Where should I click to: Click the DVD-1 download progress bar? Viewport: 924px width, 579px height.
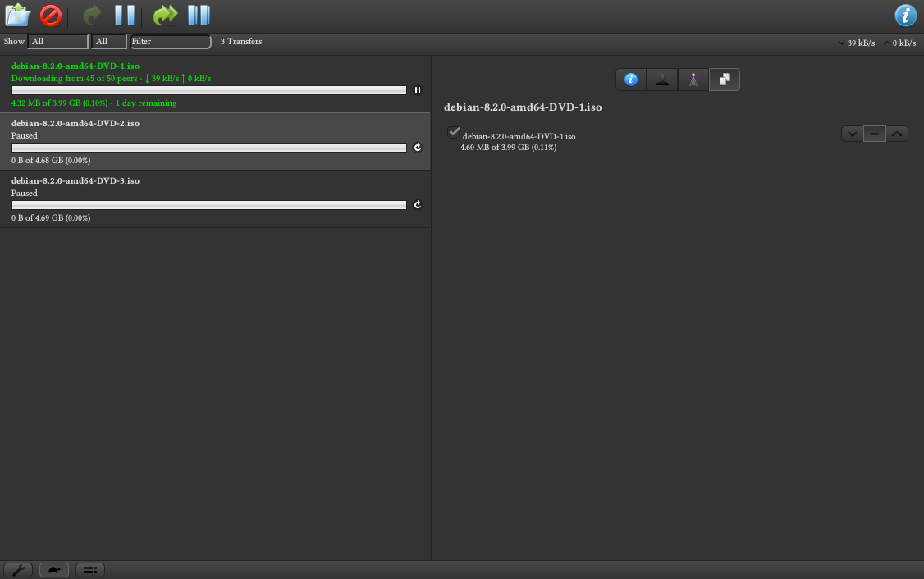click(x=209, y=90)
